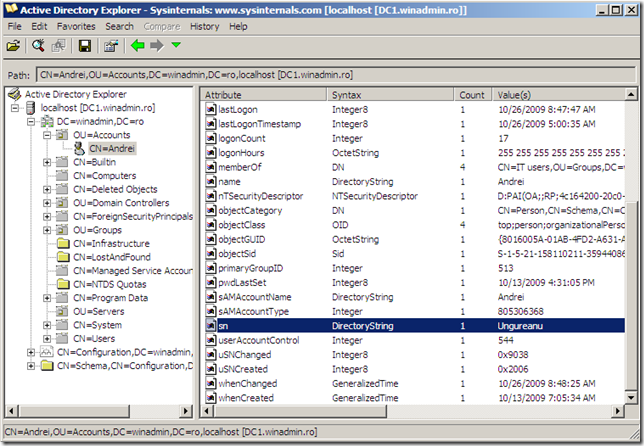Click the CN=Schema folder icon
Screen dimensions: 644x446
[x=47, y=365]
